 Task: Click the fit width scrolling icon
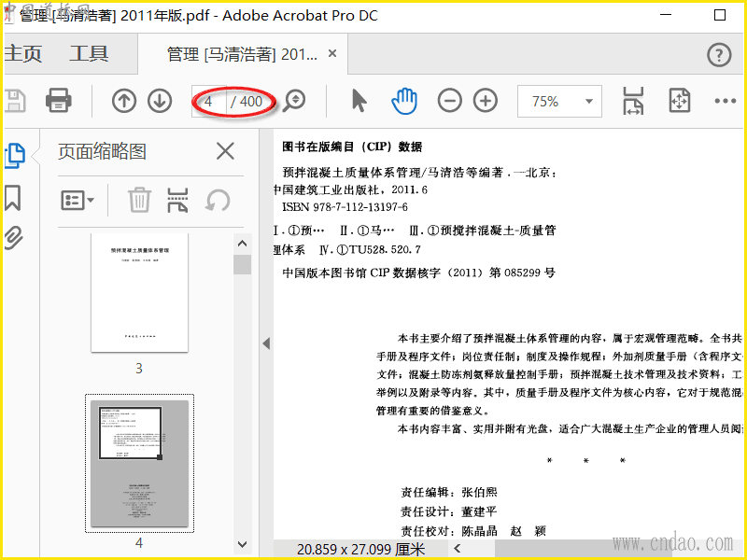click(633, 101)
